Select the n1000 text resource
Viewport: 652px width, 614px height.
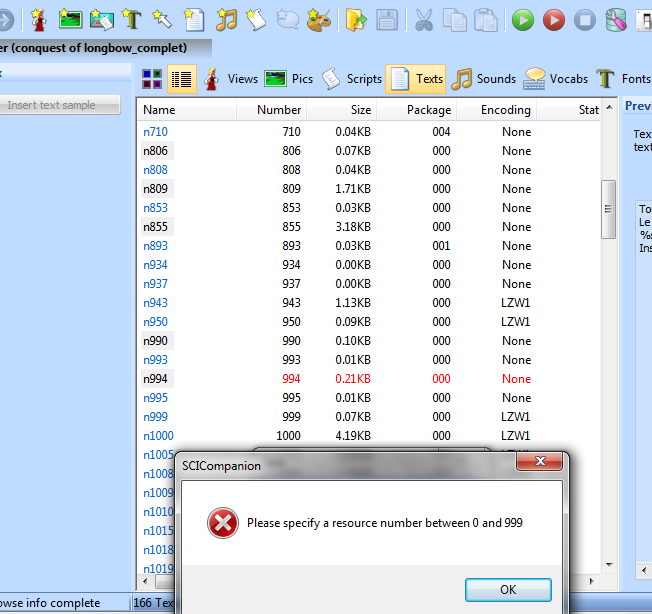158,436
